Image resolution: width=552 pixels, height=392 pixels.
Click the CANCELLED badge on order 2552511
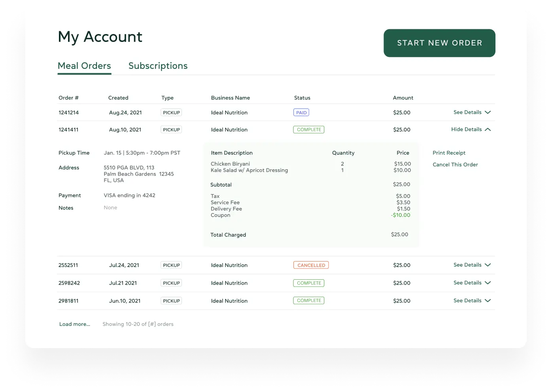click(311, 265)
